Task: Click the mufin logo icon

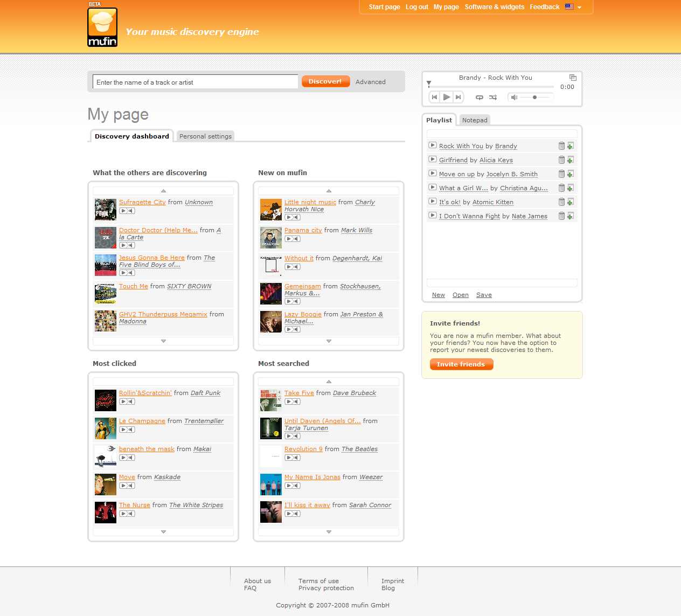Action: point(102,27)
